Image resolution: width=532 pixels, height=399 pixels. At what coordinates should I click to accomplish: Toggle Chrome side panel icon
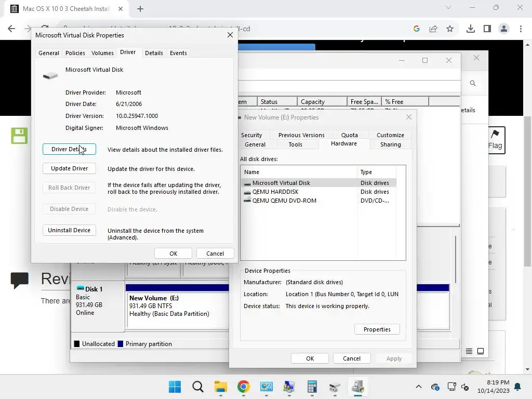[487, 29]
